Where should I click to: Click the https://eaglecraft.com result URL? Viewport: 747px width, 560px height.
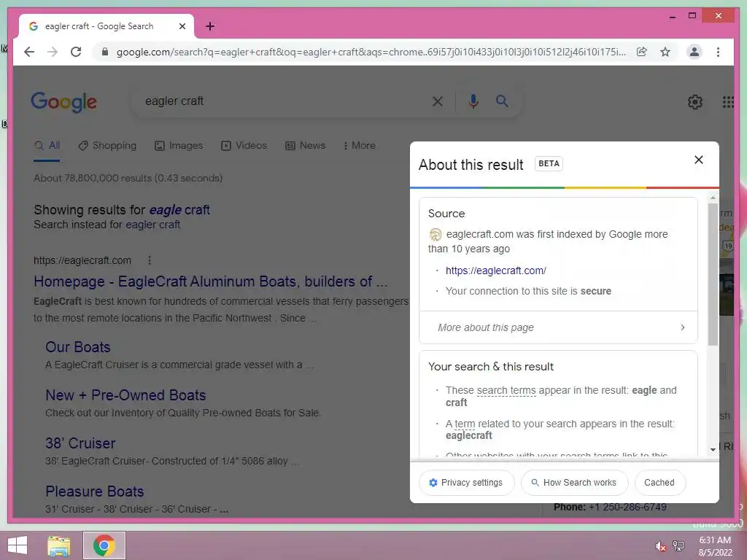click(82, 260)
